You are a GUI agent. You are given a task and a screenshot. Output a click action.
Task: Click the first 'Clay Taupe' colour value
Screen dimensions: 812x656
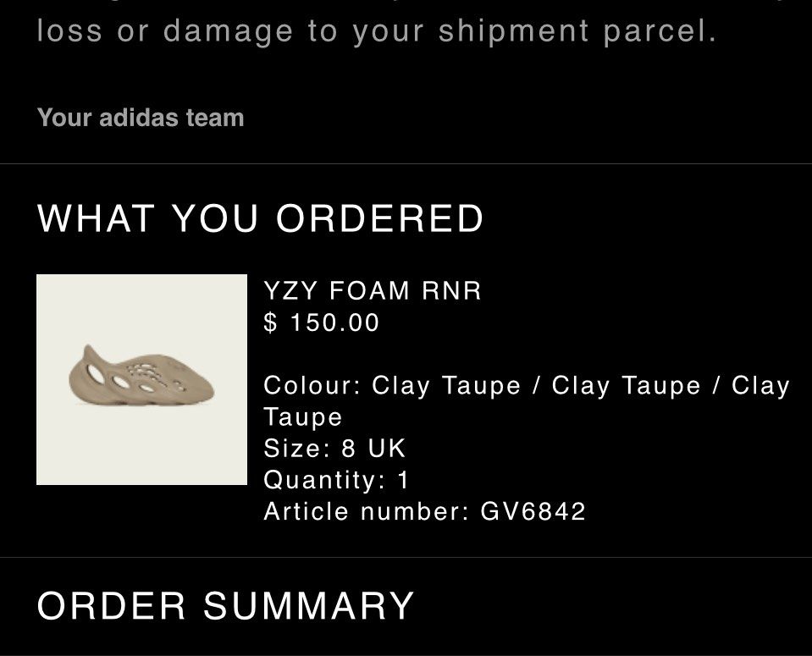coord(446,385)
